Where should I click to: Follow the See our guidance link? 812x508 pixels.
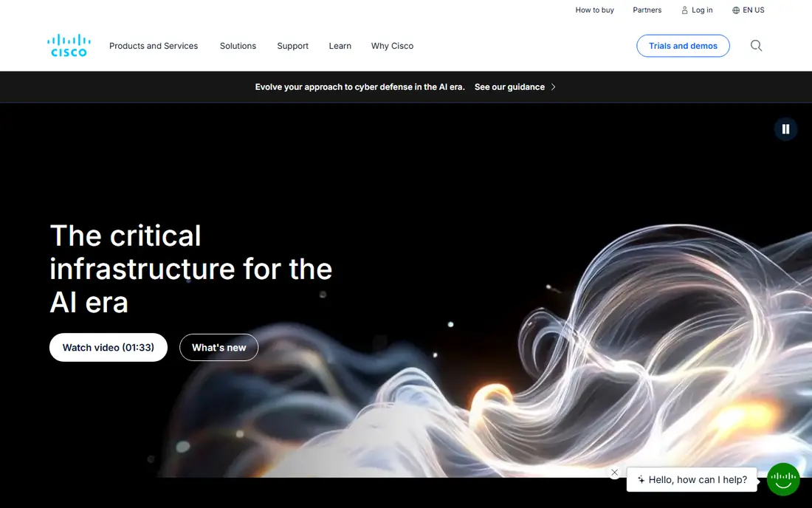coord(515,87)
